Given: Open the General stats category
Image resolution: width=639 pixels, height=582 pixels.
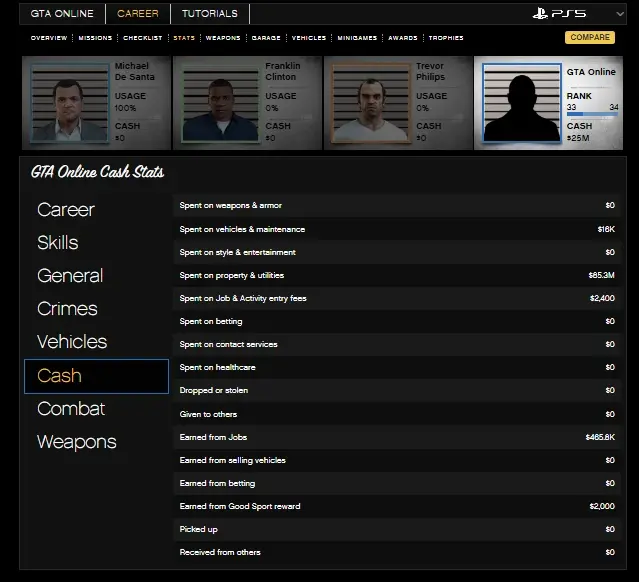Looking at the screenshot, I should [70, 276].
